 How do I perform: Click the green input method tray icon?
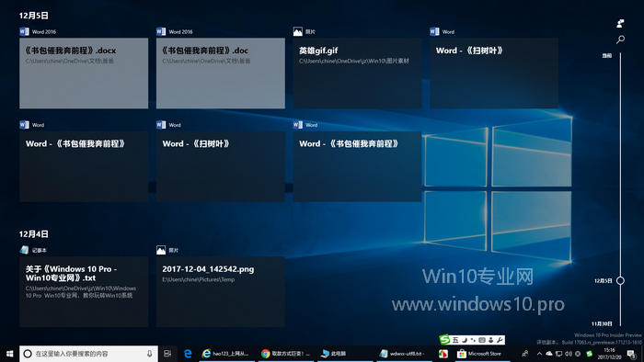pyautogui.click(x=590, y=354)
